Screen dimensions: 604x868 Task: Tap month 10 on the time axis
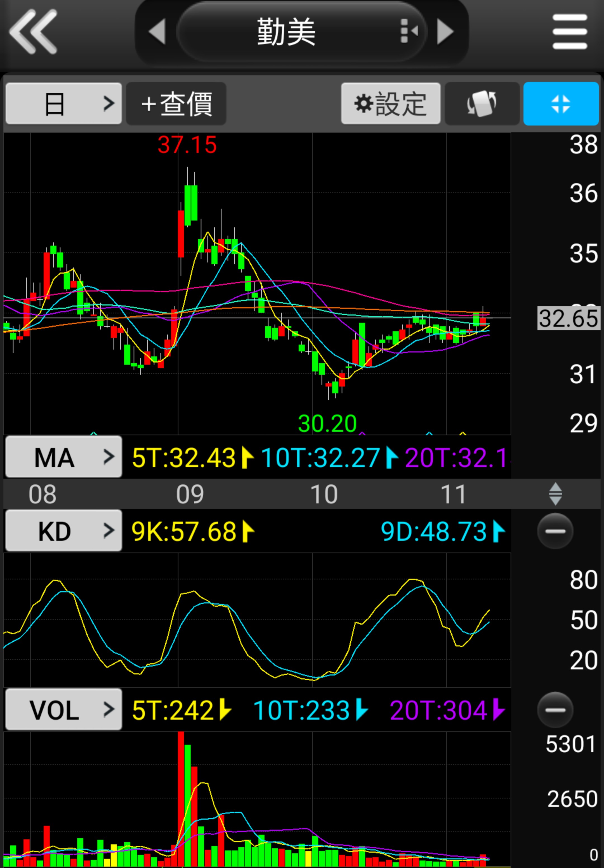324,494
